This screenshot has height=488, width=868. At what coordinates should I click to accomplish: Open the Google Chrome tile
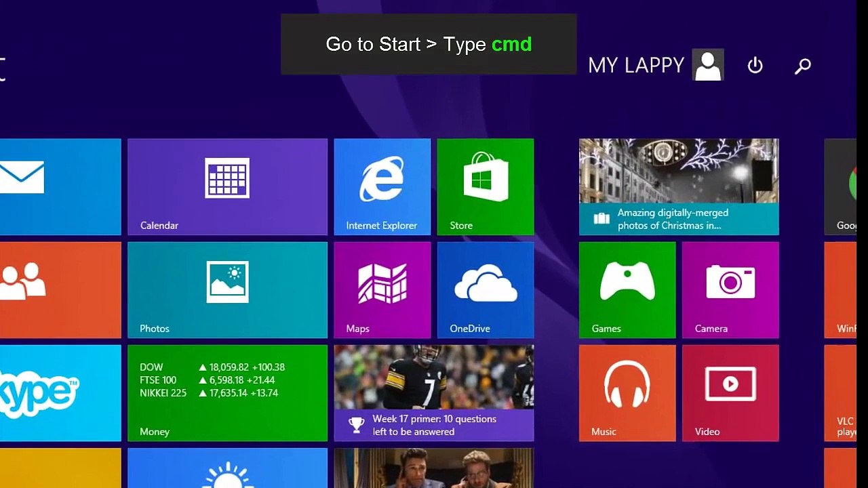click(x=840, y=187)
